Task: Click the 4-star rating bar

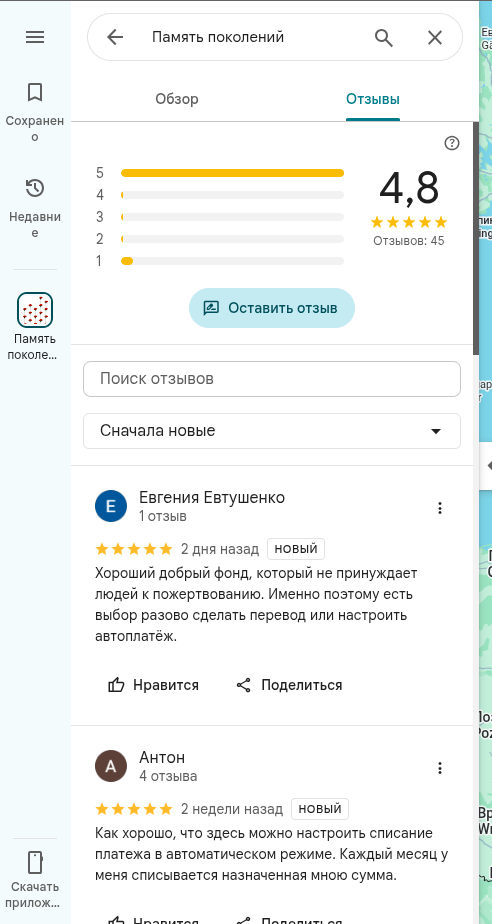Action: coord(232,194)
